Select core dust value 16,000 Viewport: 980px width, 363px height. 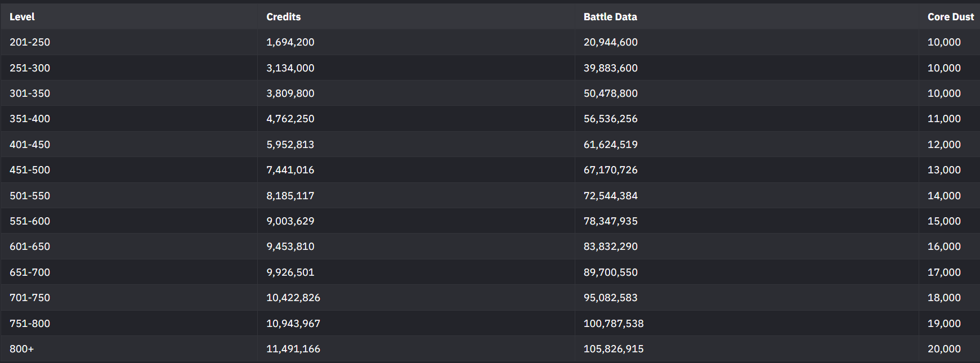point(944,247)
